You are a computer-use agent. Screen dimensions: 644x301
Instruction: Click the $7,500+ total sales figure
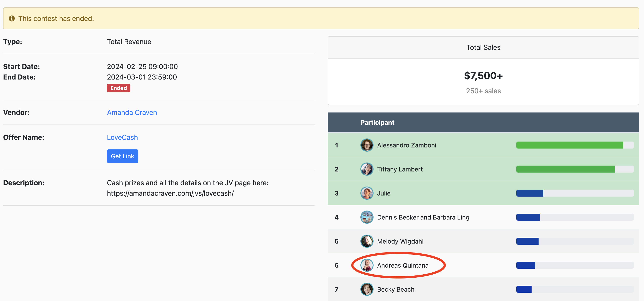[483, 76]
